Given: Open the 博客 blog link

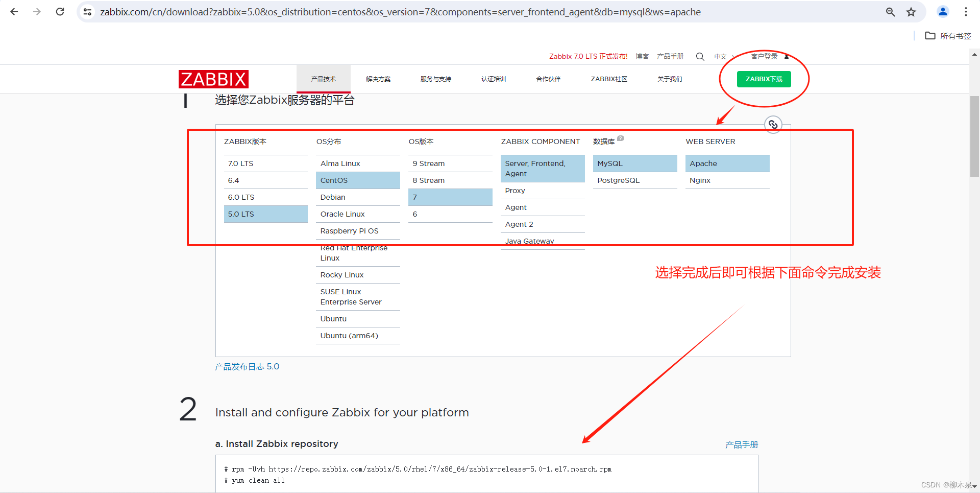Looking at the screenshot, I should point(642,56).
